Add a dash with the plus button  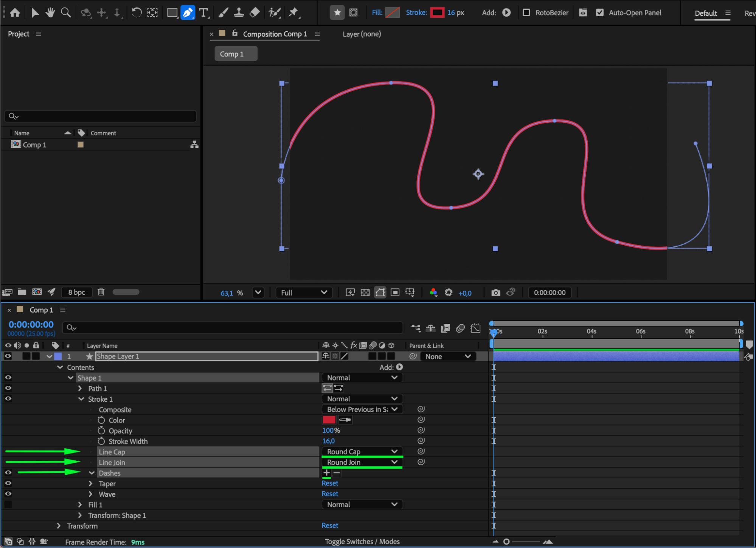(x=327, y=473)
